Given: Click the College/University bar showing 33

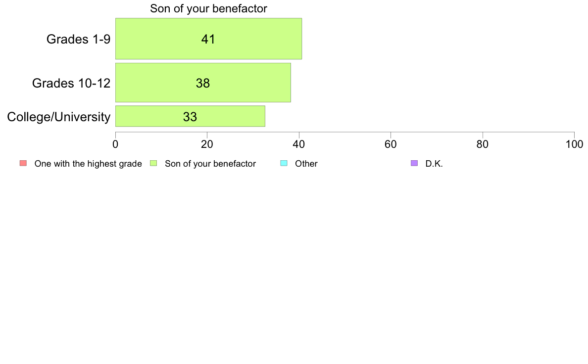Looking at the screenshot, I should (x=190, y=116).
